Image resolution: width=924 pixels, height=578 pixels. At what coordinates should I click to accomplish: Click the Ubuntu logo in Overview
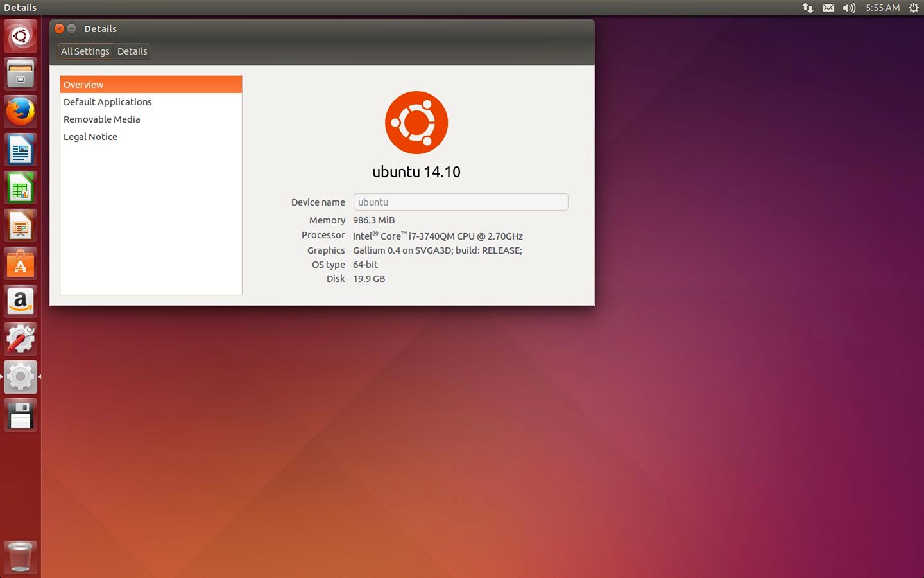point(416,122)
